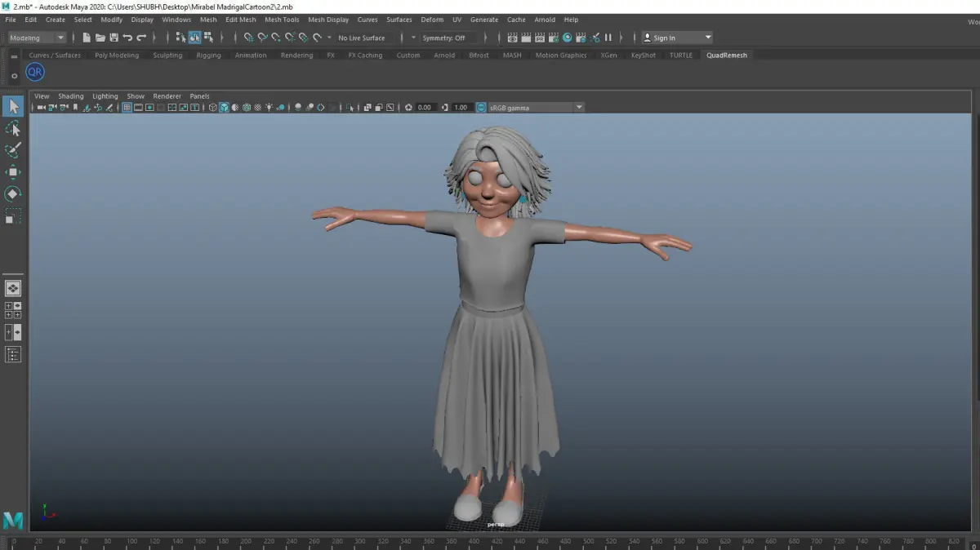Undo the last action
Viewport: 980px width, 550px height.
click(127, 38)
